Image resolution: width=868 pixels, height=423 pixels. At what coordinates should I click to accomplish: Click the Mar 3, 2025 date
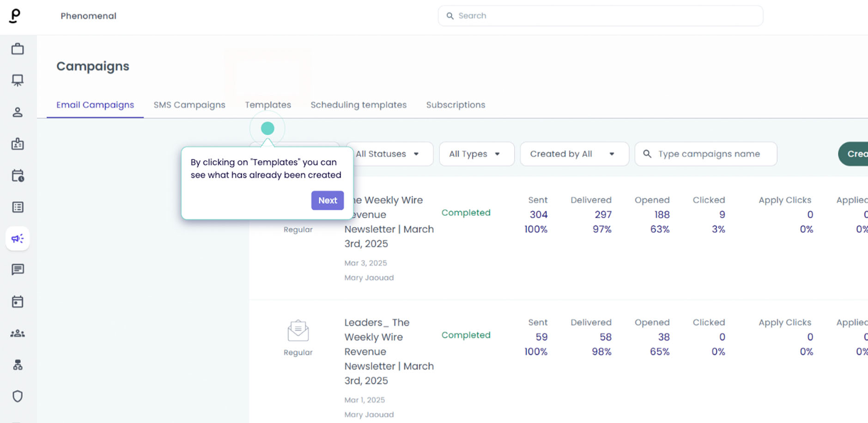[x=365, y=263]
